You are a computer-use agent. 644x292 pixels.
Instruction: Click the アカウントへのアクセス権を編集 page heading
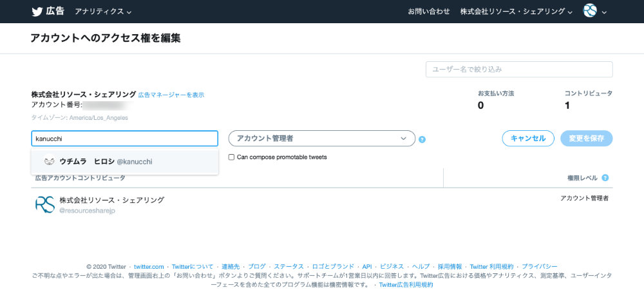(x=106, y=38)
